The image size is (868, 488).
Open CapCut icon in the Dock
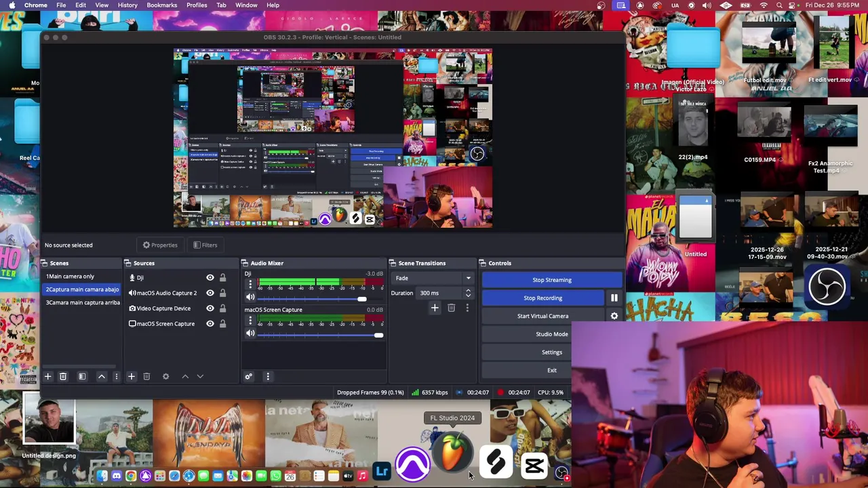[534, 466]
